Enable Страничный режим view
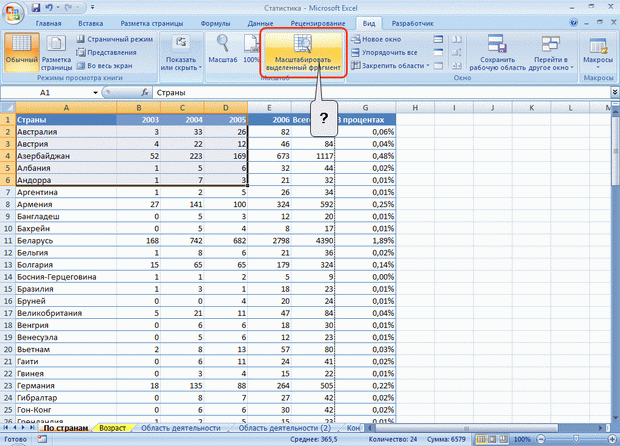 (x=115, y=39)
